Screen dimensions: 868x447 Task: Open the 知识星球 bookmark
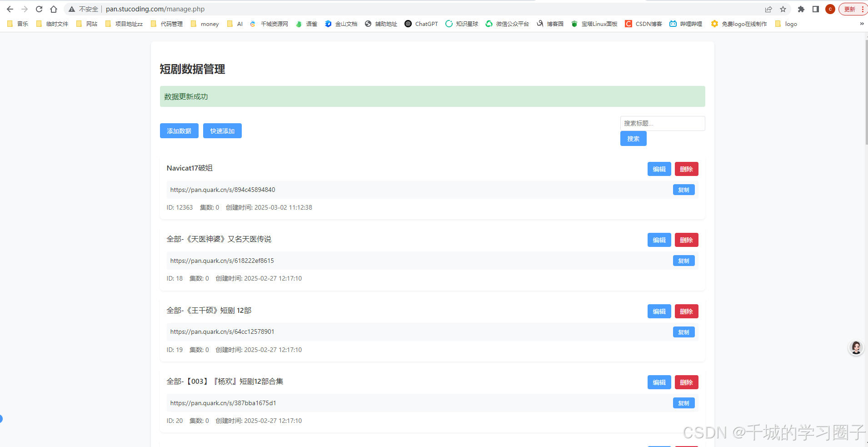click(x=462, y=24)
